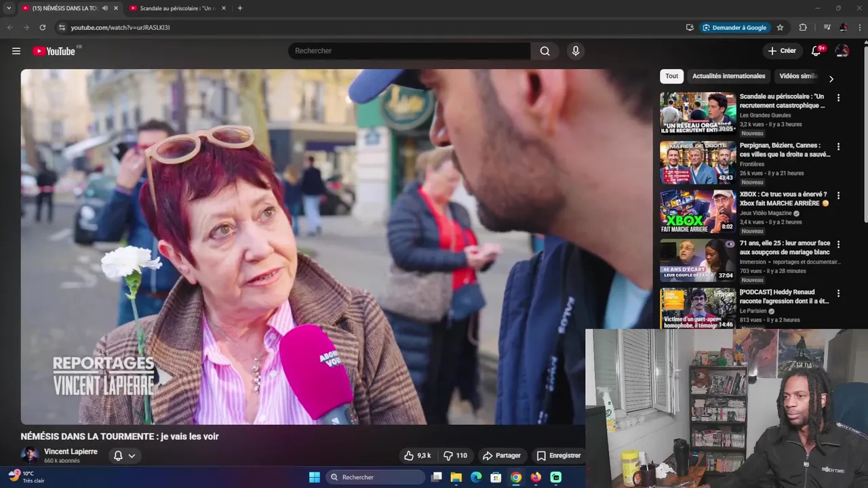Screen dimensions: 868x488
Task: Open weather widget showing 10°C
Action: (x=27, y=476)
